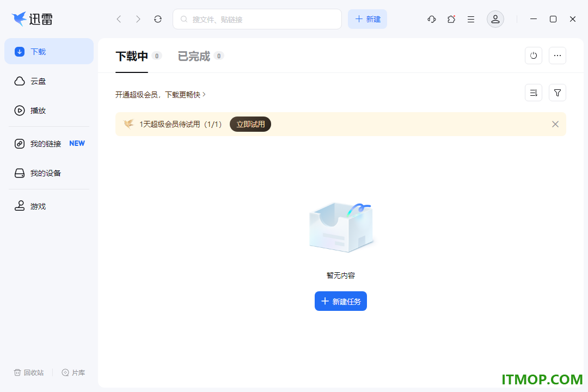Click the 已完成 count badge 0
Screen dimensions: 588x392
(219, 56)
